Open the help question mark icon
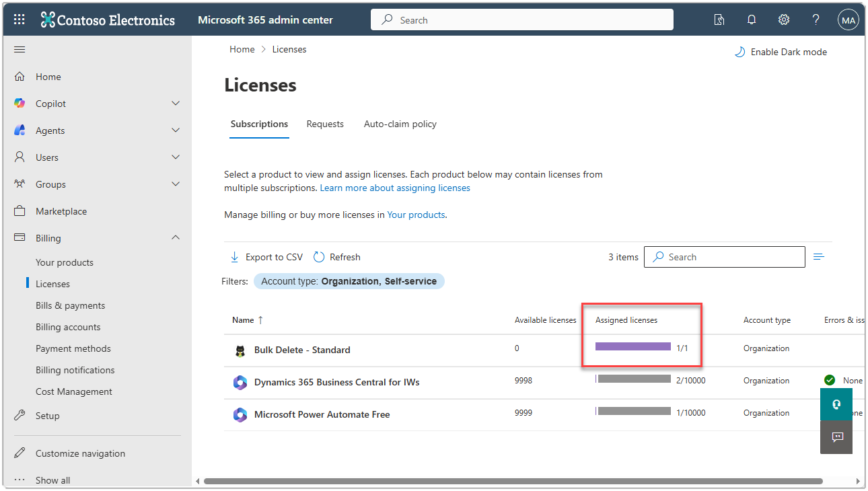Screen dimensions: 868x491 [x=816, y=20]
